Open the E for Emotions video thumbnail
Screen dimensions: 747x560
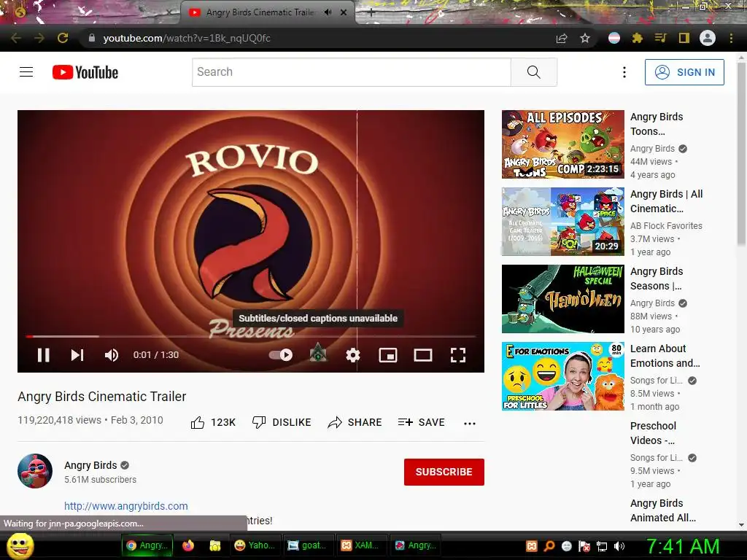pos(562,376)
